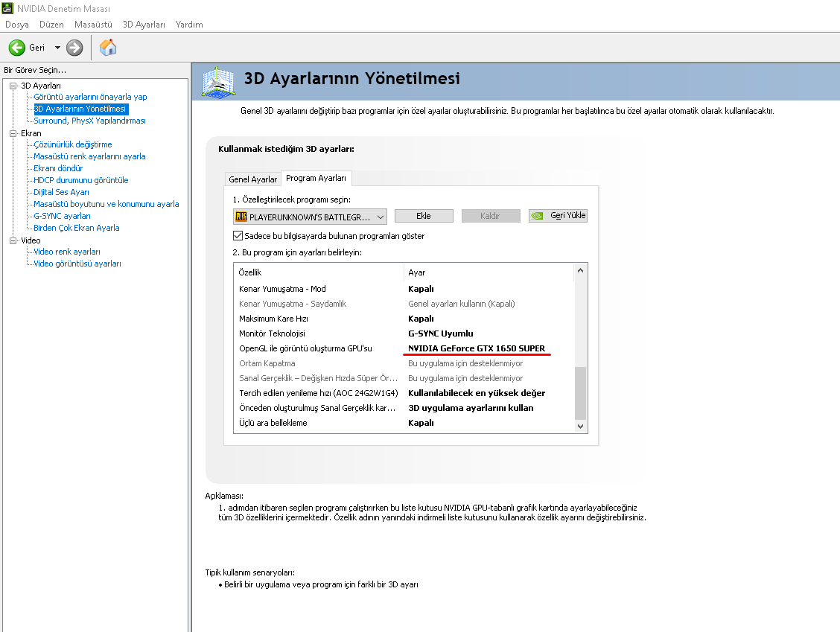Click the Ayar column header
Viewport: 840px width, 632px height.
tap(489, 272)
